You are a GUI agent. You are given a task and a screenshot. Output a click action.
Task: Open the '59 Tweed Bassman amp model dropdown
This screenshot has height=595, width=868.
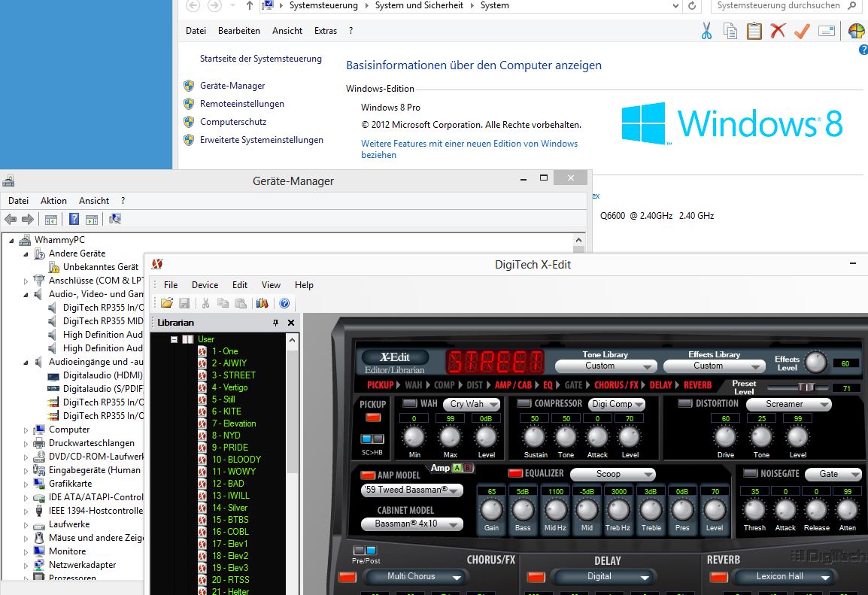click(411, 490)
